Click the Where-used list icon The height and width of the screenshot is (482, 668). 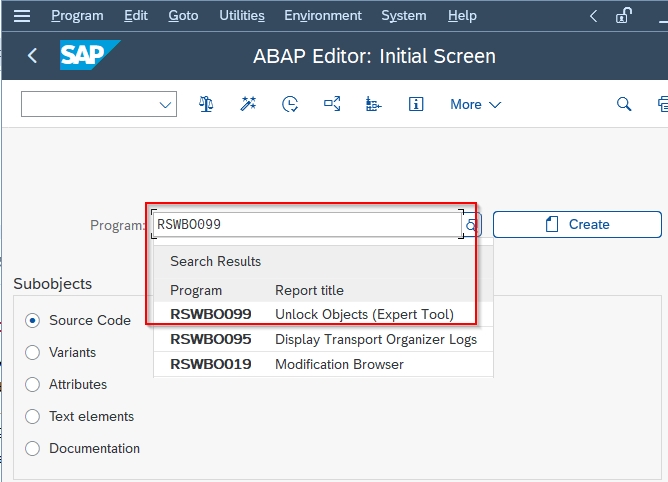pos(332,104)
